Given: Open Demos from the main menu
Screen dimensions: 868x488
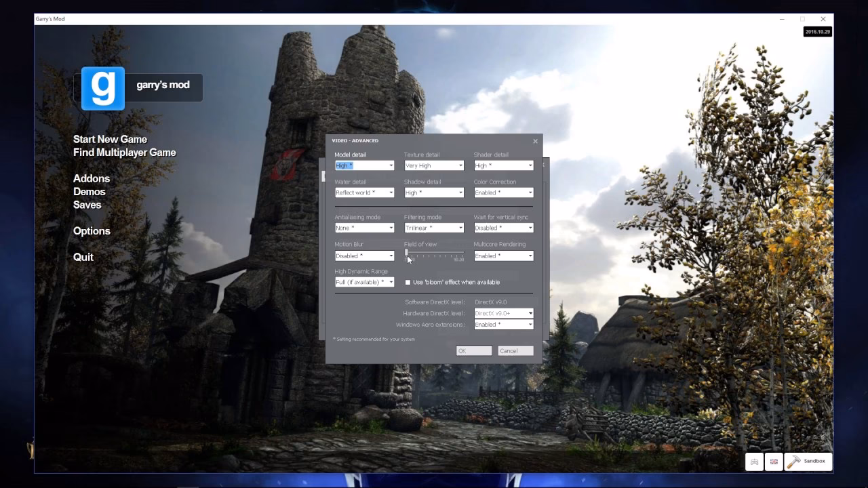Looking at the screenshot, I should pyautogui.click(x=90, y=192).
